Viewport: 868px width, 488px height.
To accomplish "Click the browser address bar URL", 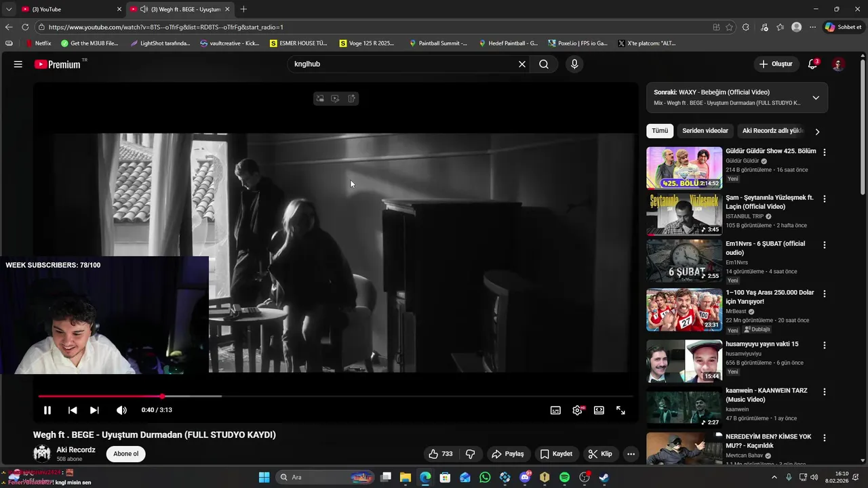I will (x=166, y=27).
